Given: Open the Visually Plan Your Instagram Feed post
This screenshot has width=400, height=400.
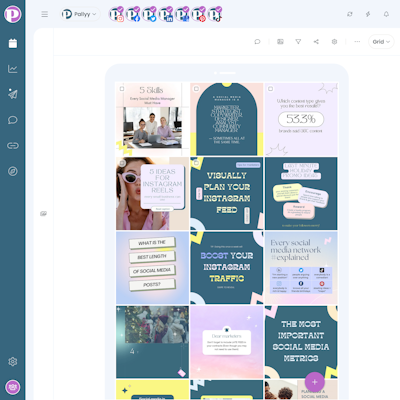Looking at the screenshot, I should click(227, 193).
